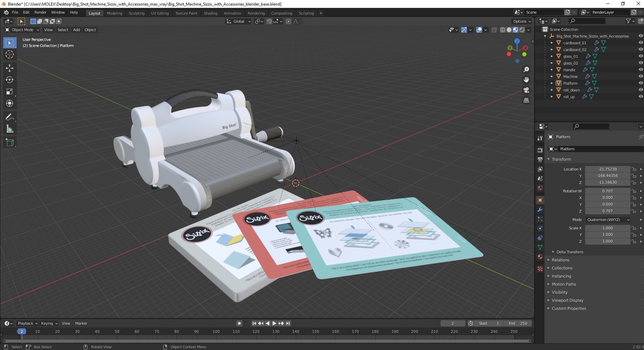Image resolution: width=644 pixels, height=350 pixels.
Task: Open the timeline Marker menu
Action: (x=81, y=324)
